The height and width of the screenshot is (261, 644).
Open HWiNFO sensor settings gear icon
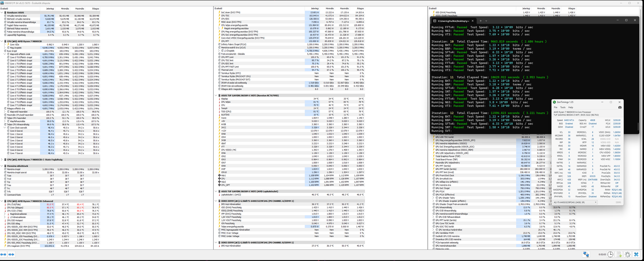point(628,254)
